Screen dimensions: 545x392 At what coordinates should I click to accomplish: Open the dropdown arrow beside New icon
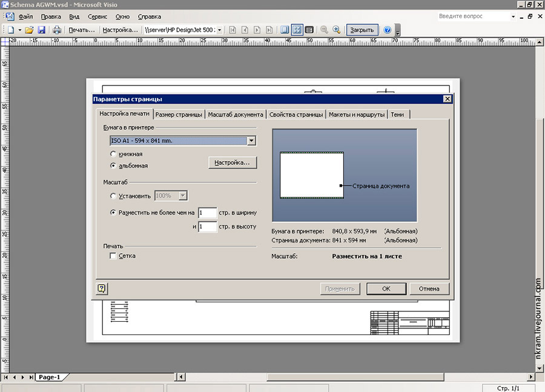pyautogui.click(x=19, y=30)
